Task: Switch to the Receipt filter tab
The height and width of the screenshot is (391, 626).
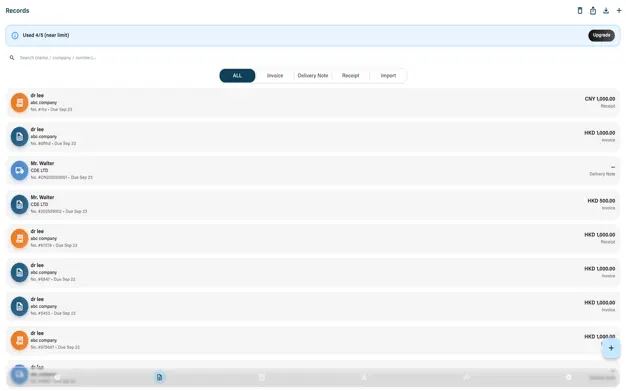Action: [351, 75]
